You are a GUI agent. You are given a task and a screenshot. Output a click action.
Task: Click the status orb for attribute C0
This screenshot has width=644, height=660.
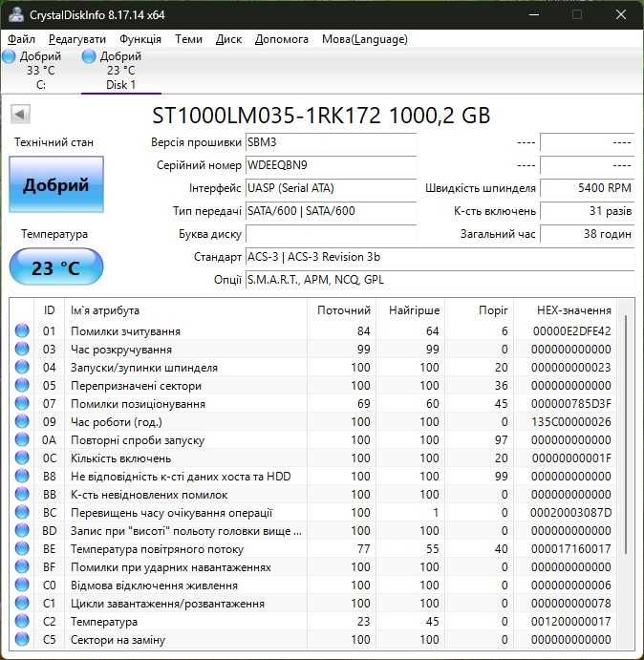point(22,585)
